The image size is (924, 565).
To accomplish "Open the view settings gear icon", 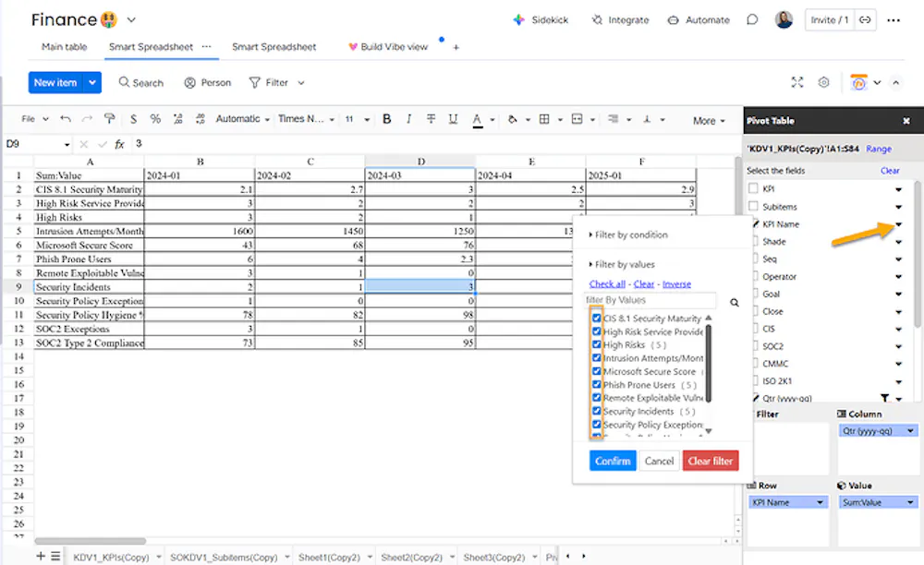I will coord(824,82).
